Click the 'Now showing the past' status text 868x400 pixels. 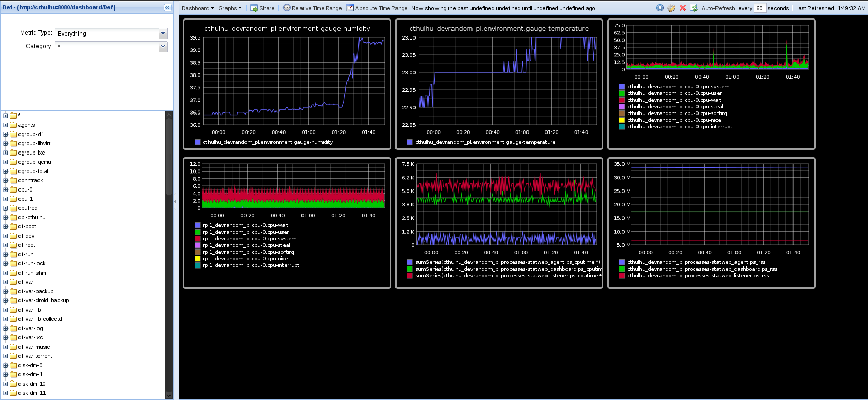click(x=503, y=8)
